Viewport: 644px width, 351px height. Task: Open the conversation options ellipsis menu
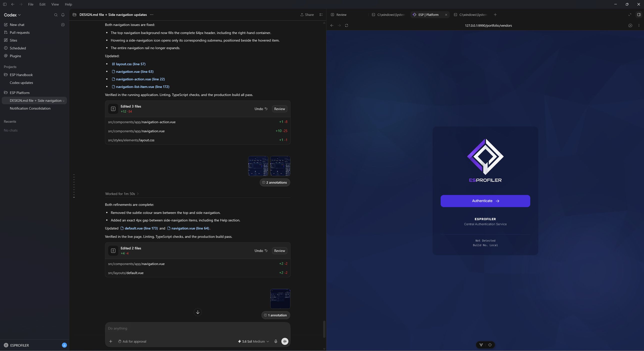click(152, 15)
